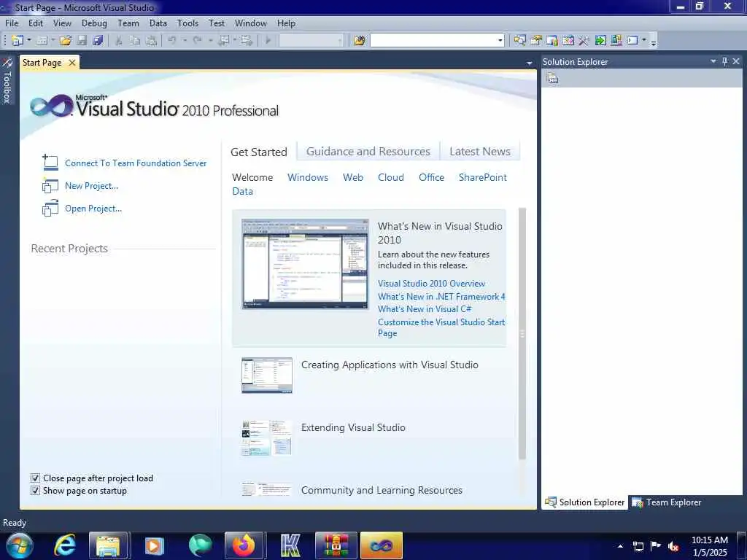Screen dimensions: 747x560
Task: Click the Open Project... link
Action: [93, 208]
